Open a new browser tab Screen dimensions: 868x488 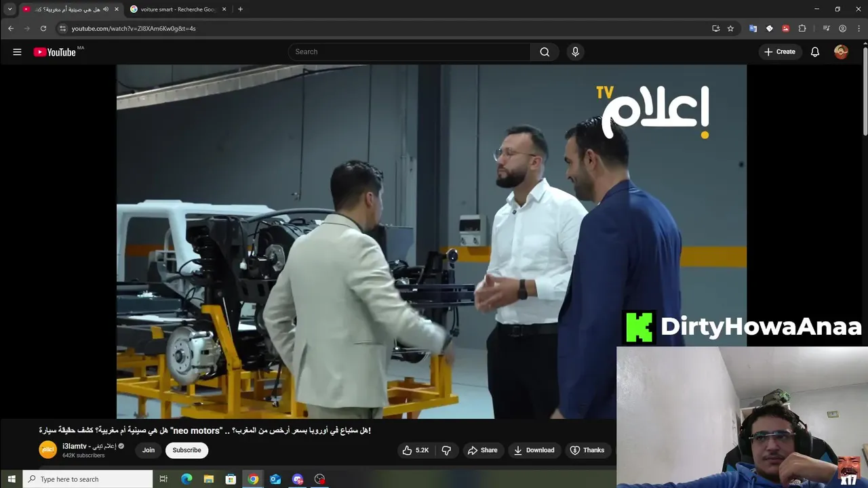coord(240,9)
